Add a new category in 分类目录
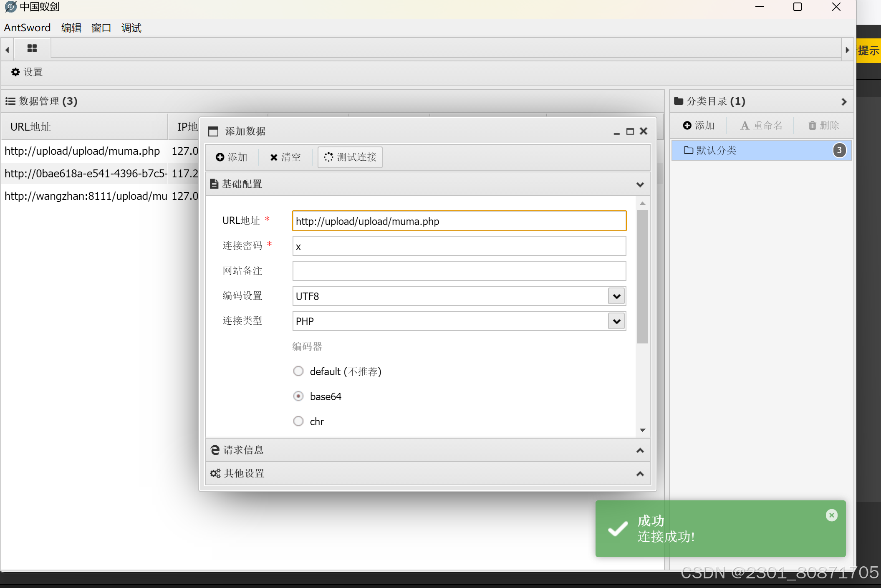This screenshot has height=588, width=881. (x=699, y=126)
